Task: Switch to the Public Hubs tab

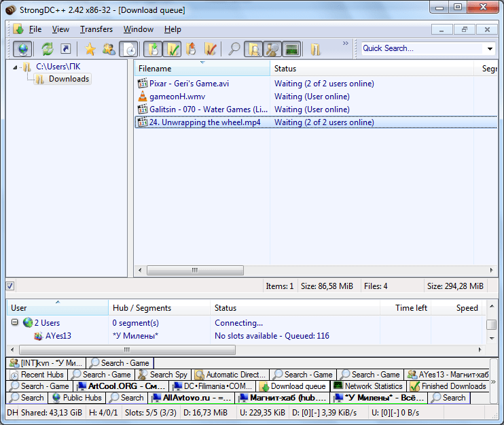Action: [x=77, y=398]
